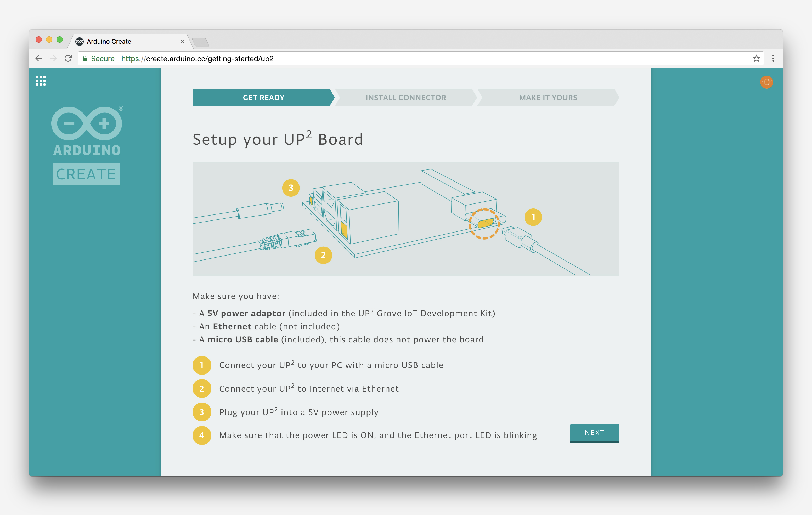Open the Chrome three-dot menu
812x515 pixels.
point(773,58)
